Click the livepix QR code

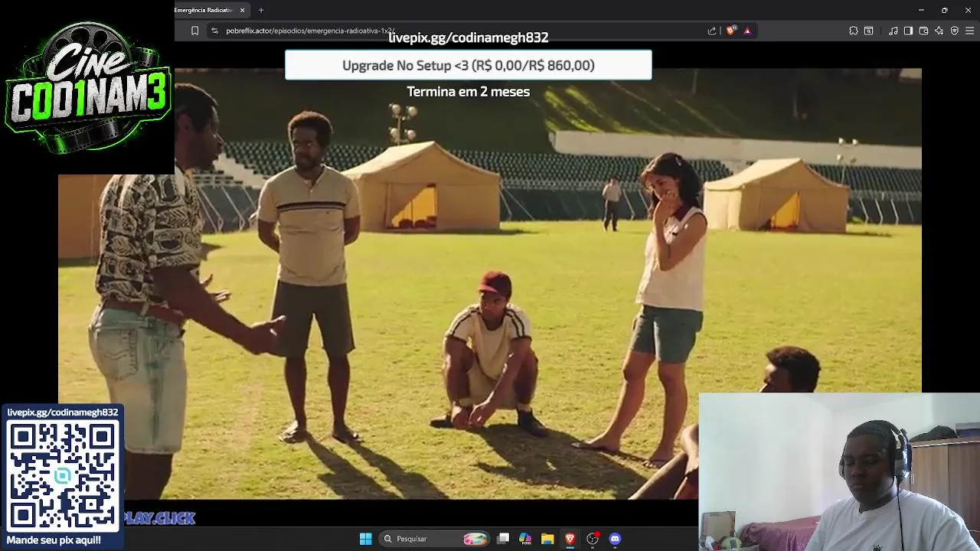[64, 476]
